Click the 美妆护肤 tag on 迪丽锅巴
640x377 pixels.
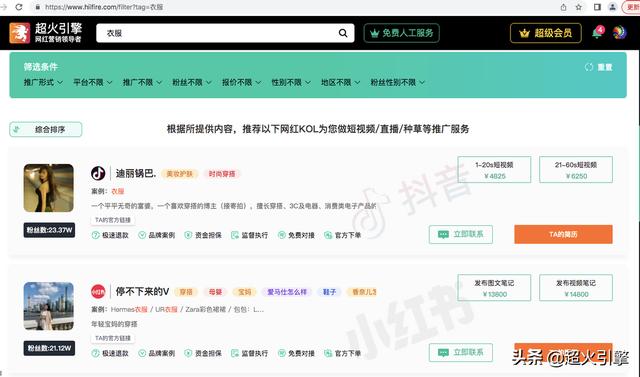tap(180, 174)
